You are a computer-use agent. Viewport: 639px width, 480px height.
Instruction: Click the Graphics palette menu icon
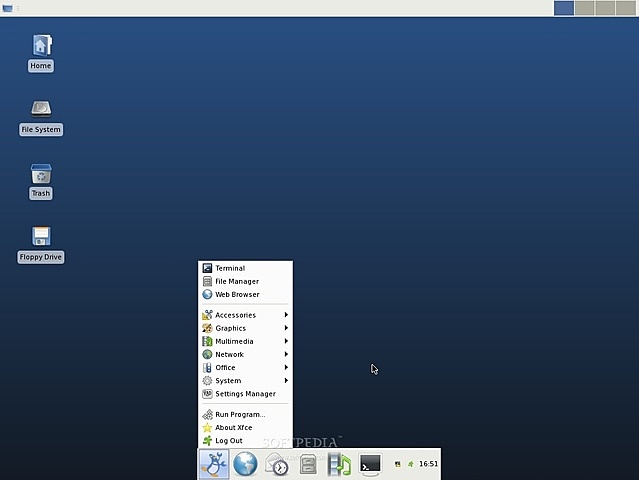207,328
